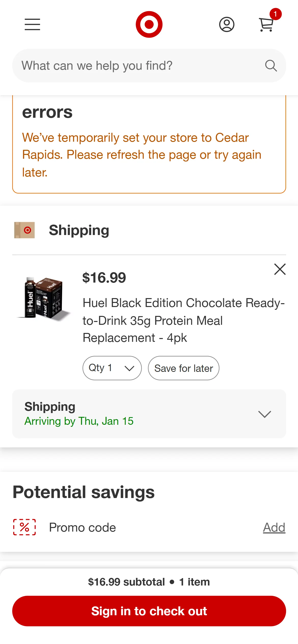Save the Huel item for later
298x644 pixels.
(184, 368)
